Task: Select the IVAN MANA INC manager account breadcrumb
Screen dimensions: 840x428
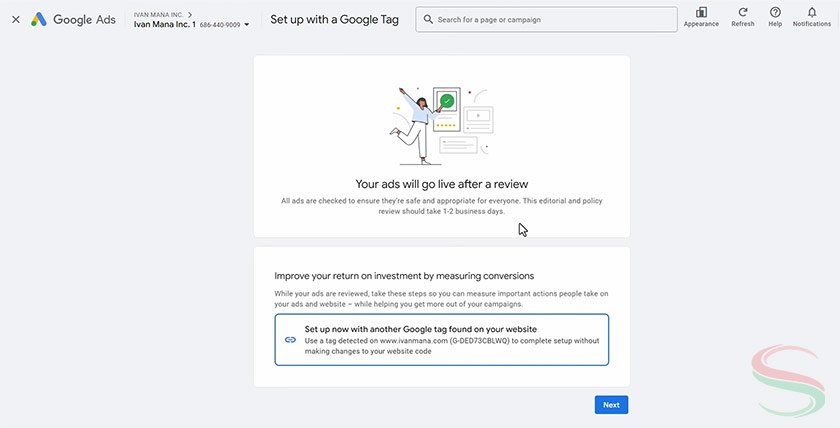Action: 157,14
